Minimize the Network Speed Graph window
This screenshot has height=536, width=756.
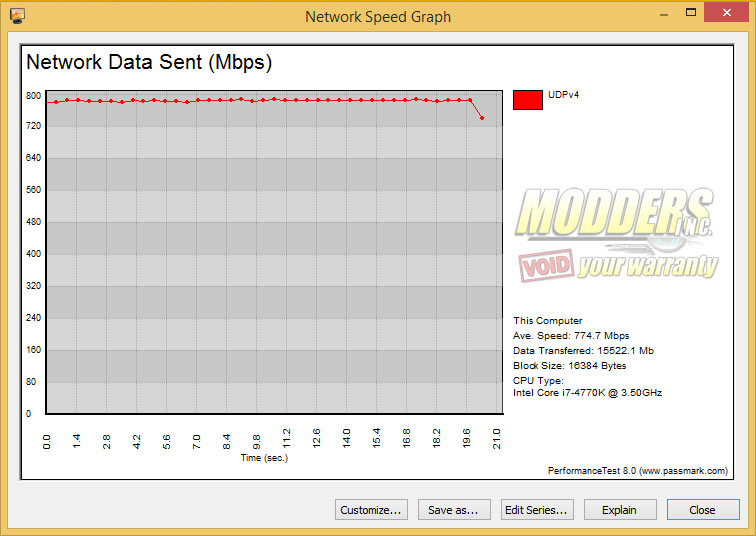click(664, 13)
